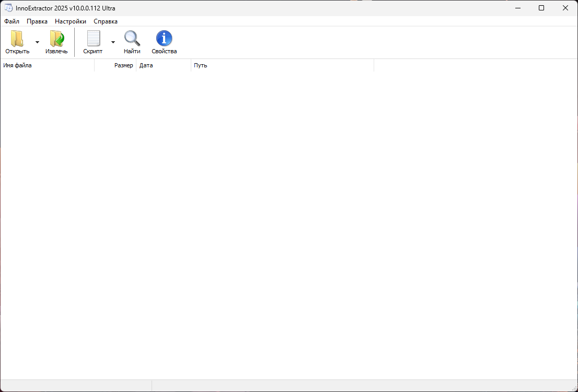The height and width of the screenshot is (392, 578).
Task: Minimize the InnoExtractor window
Action: [518, 8]
